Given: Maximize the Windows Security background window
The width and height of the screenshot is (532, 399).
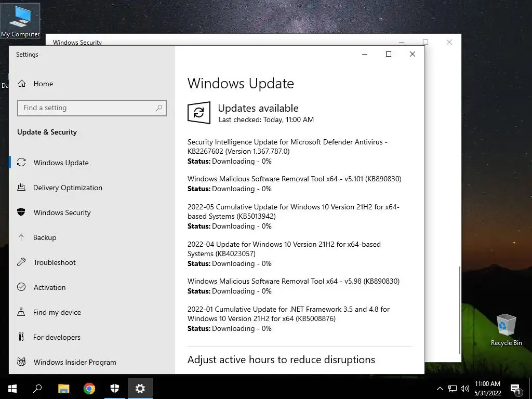Looking at the screenshot, I should 425,42.
